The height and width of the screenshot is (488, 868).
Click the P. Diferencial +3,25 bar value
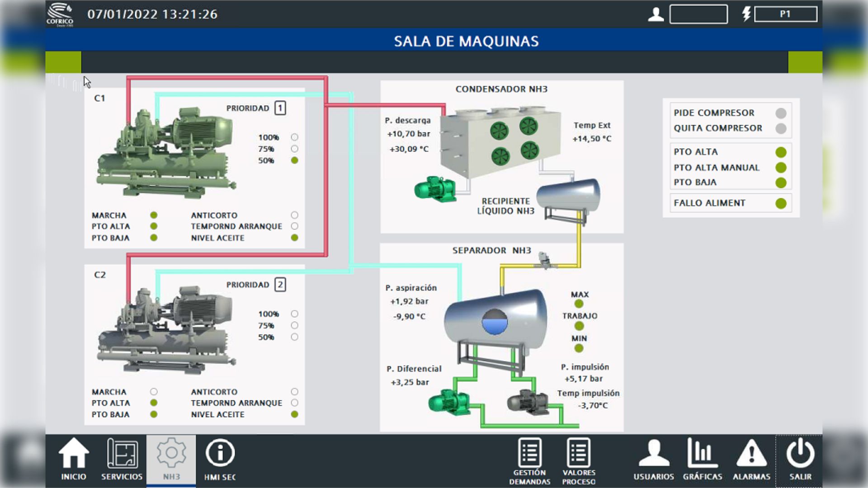(410, 383)
